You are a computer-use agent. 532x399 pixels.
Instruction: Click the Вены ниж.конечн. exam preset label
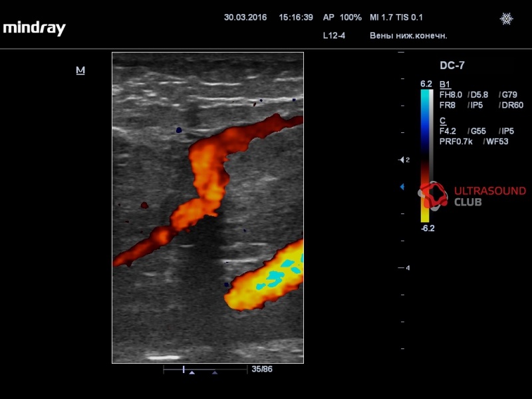coord(408,36)
